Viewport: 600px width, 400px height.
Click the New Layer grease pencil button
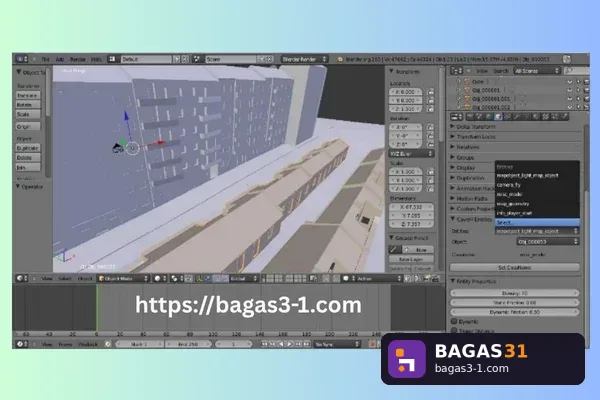(411, 259)
